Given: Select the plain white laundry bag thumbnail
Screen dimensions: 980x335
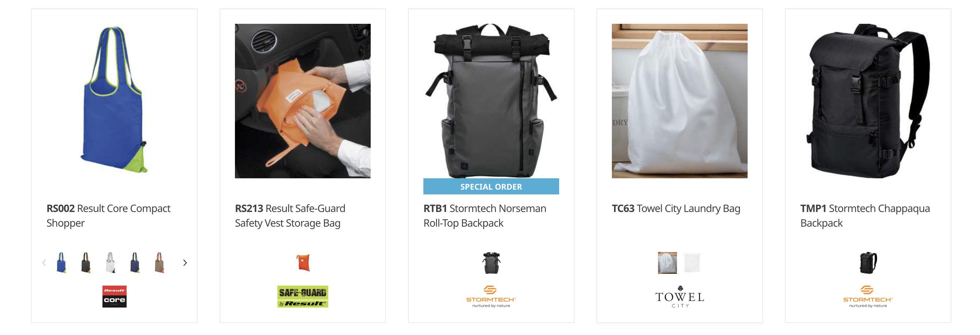Looking at the screenshot, I should click(x=692, y=263).
